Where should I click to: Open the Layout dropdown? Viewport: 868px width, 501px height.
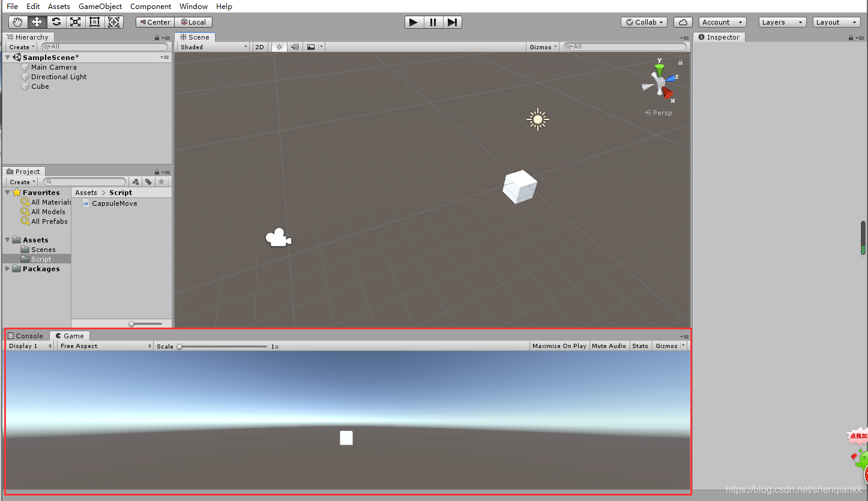tap(837, 22)
